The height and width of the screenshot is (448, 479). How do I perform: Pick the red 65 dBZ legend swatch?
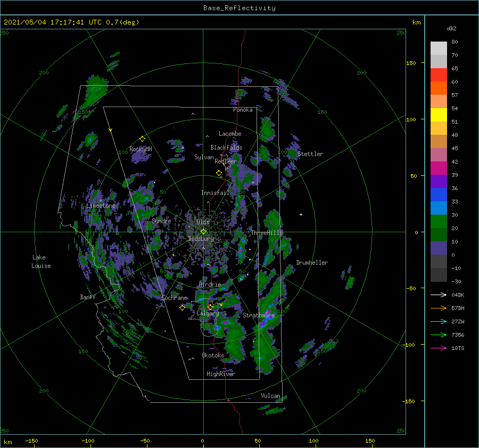pos(439,75)
